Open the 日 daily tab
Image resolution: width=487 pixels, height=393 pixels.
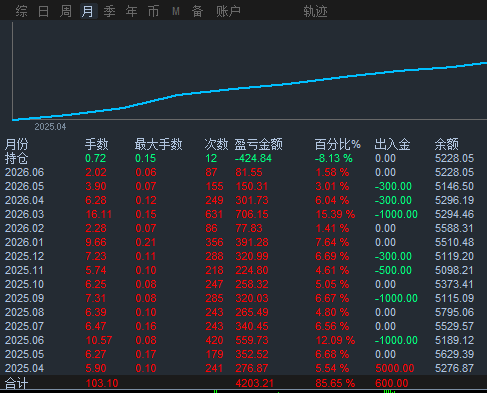pos(44,12)
